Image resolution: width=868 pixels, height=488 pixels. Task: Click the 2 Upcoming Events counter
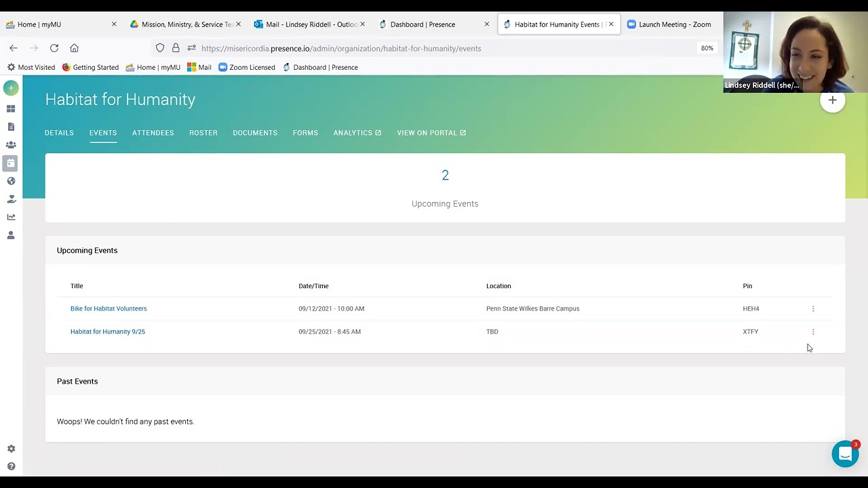click(x=445, y=188)
